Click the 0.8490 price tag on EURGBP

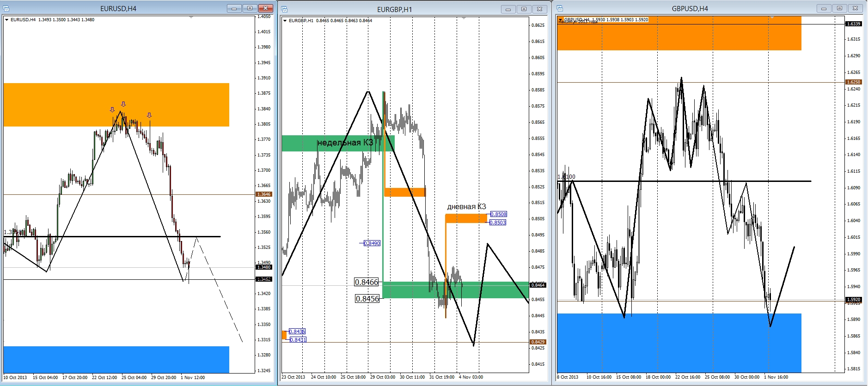(372, 243)
